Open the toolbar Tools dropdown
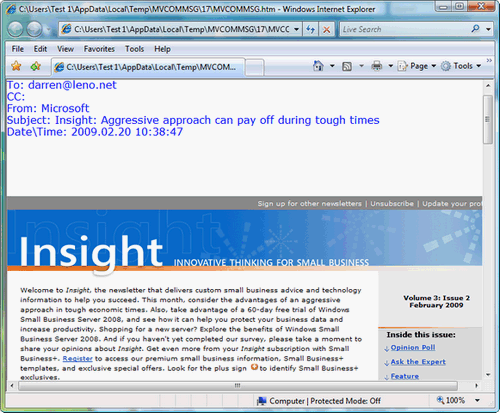Screen dimensions: 500x413 461,66
